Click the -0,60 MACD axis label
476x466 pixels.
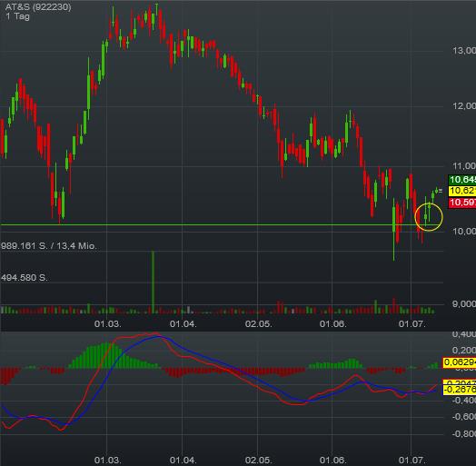464,417
